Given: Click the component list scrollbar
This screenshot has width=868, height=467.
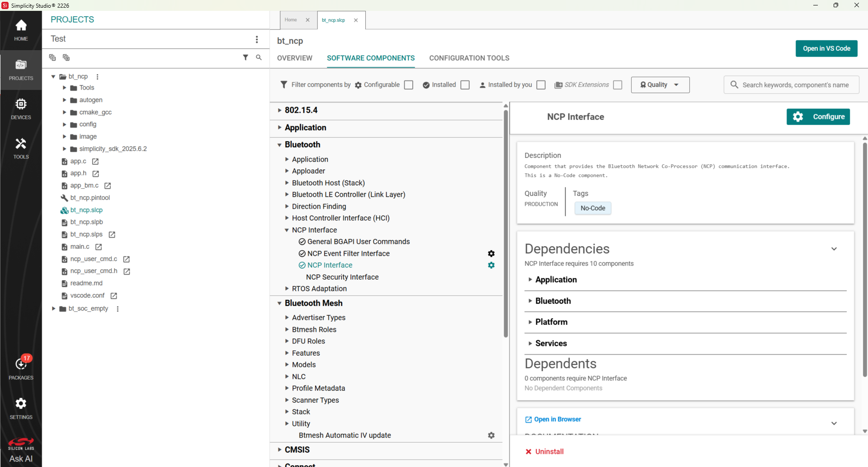Looking at the screenshot, I should tap(506, 224).
